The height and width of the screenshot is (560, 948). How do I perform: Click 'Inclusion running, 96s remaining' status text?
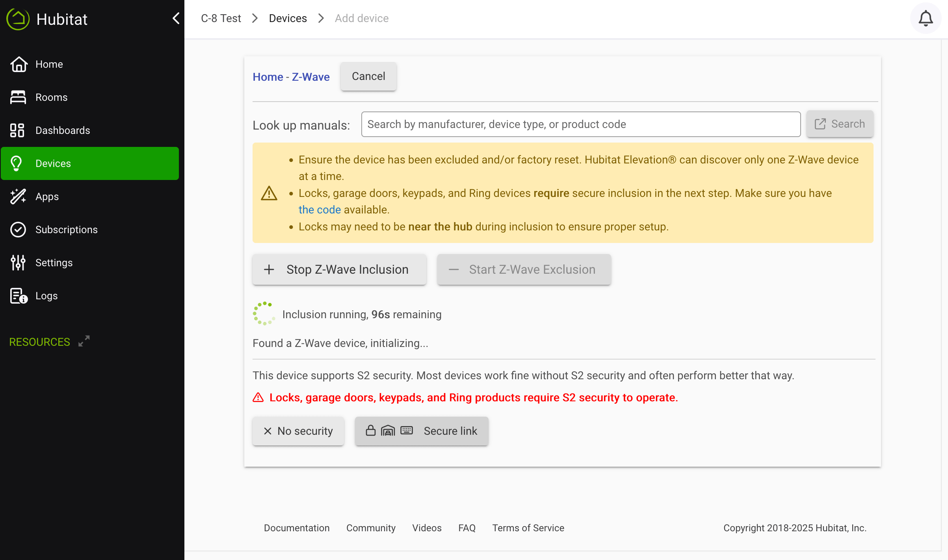point(362,315)
